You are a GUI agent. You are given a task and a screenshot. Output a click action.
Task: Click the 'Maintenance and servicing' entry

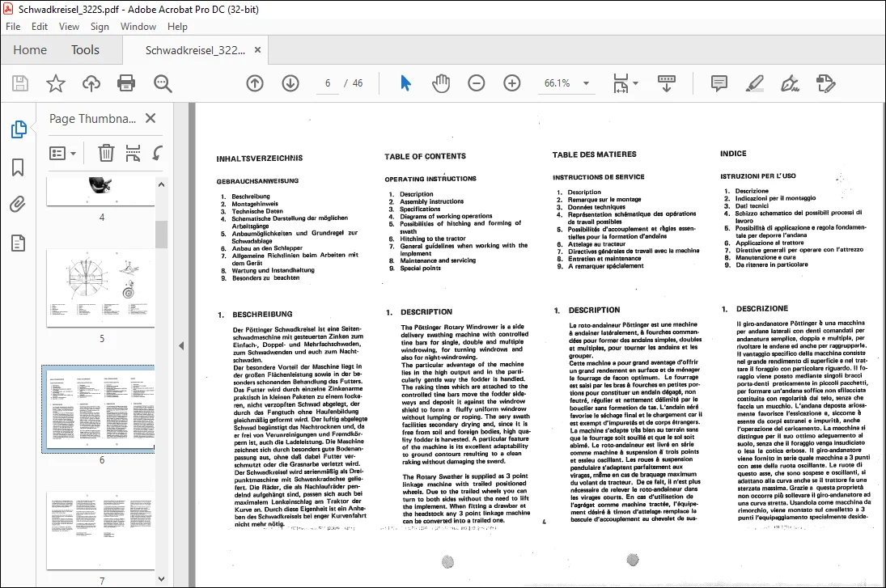tap(438, 260)
